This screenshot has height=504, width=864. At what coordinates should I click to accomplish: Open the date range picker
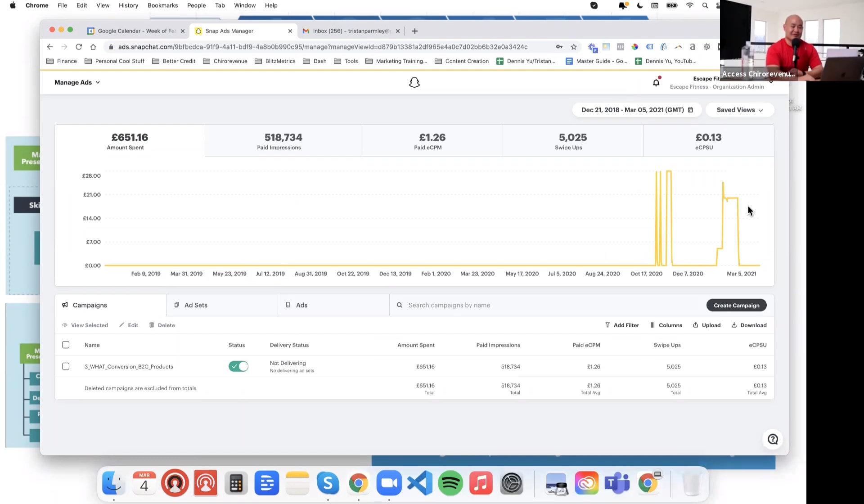(x=636, y=110)
